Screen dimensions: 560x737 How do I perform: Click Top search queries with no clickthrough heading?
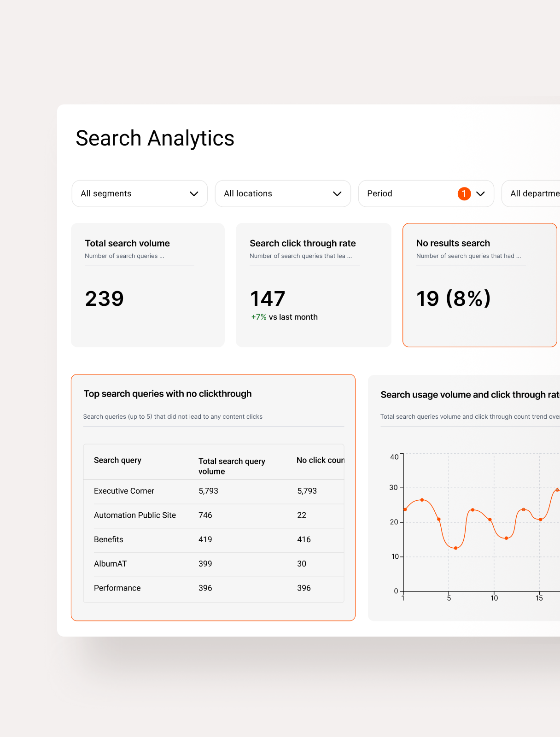pyautogui.click(x=168, y=394)
